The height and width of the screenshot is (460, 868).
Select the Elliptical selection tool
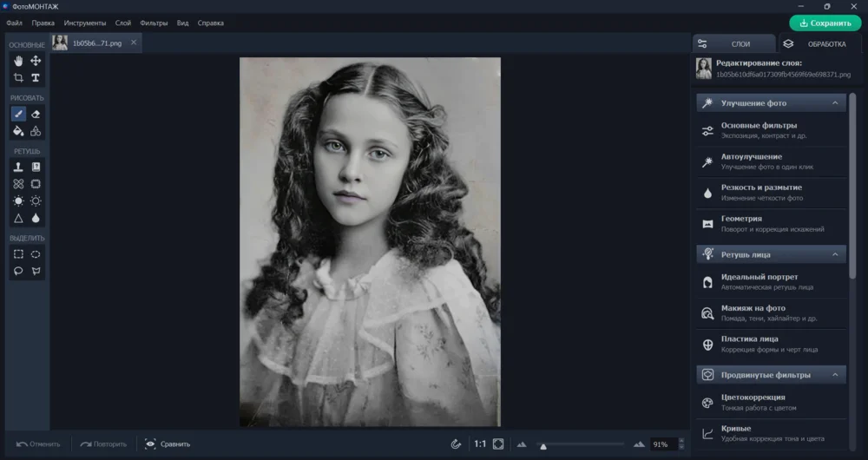(x=36, y=254)
